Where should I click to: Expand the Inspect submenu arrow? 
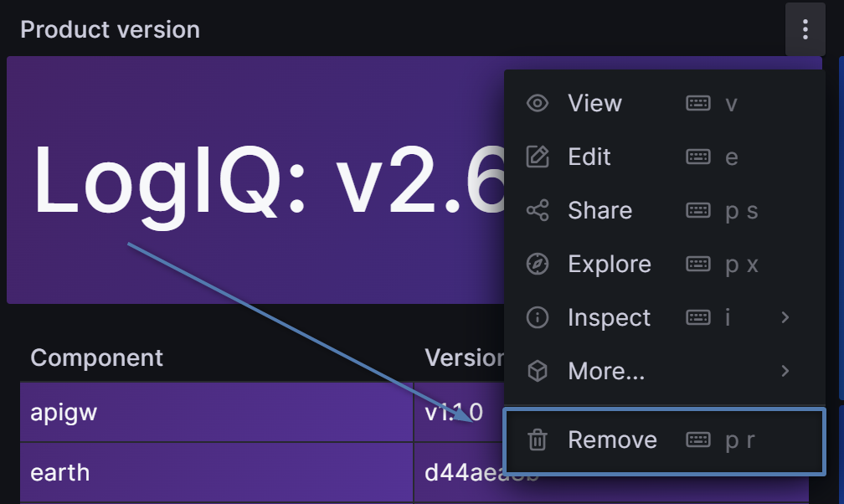pos(785,317)
